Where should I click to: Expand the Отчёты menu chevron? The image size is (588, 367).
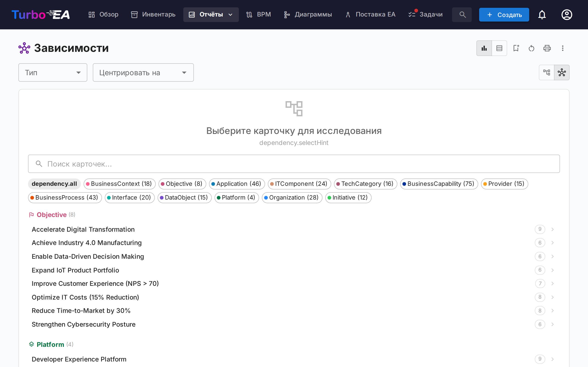click(x=230, y=14)
